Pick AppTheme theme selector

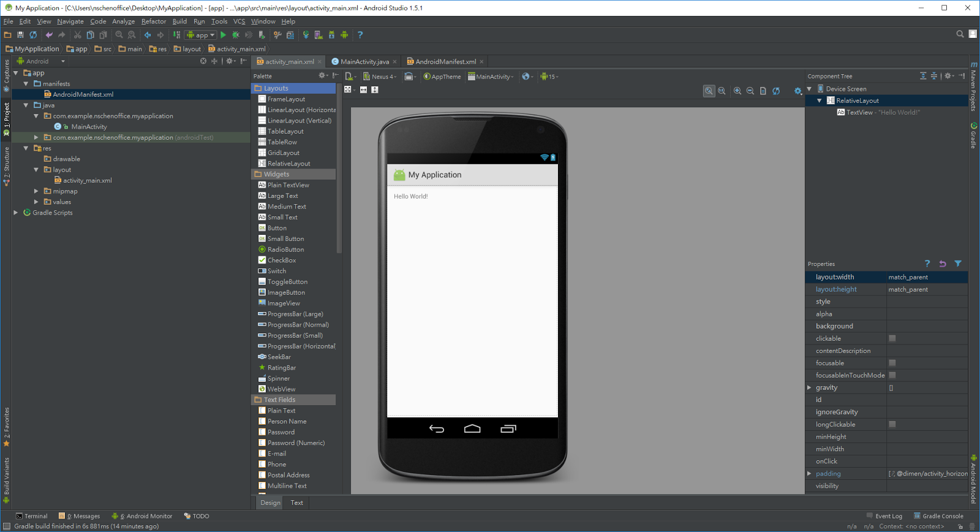[442, 77]
